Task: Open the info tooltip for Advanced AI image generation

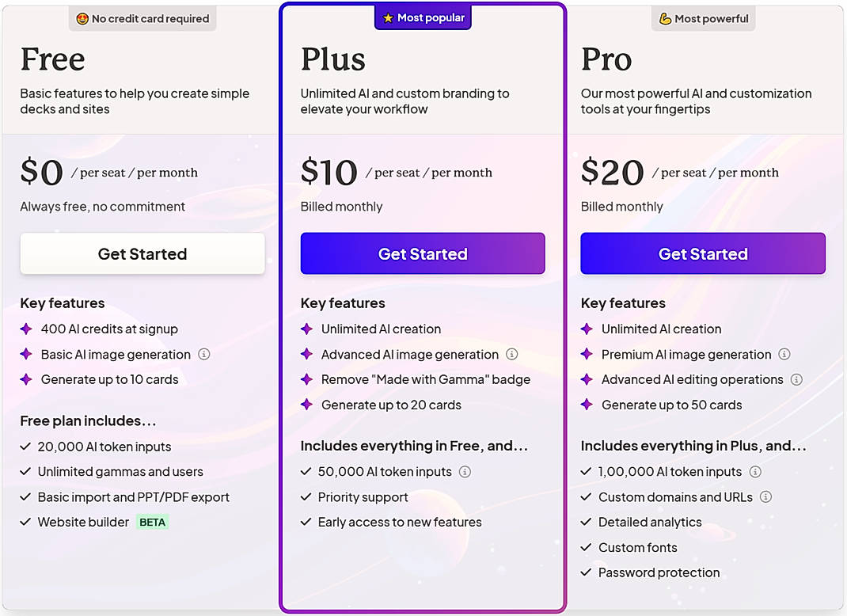Action: click(x=512, y=354)
